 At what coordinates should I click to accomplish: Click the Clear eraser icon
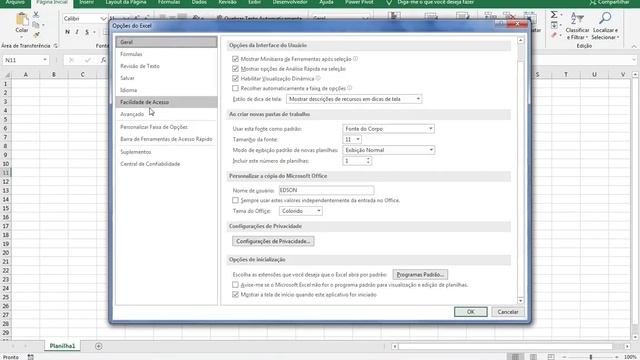[554, 36]
